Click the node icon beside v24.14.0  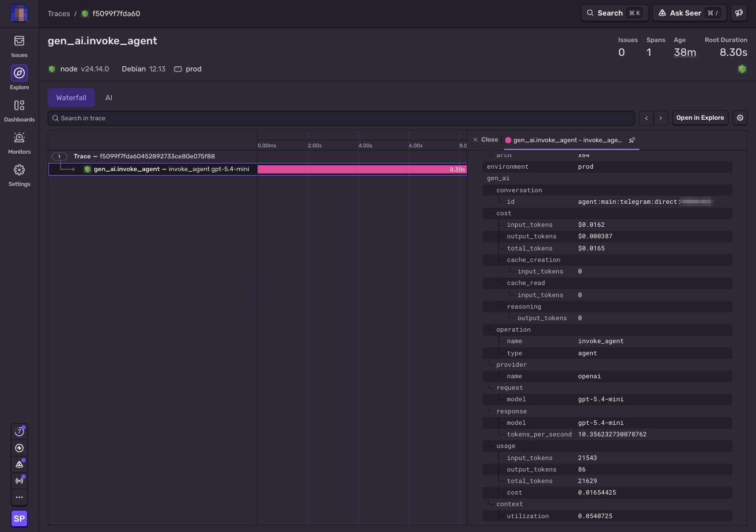tap(52, 69)
